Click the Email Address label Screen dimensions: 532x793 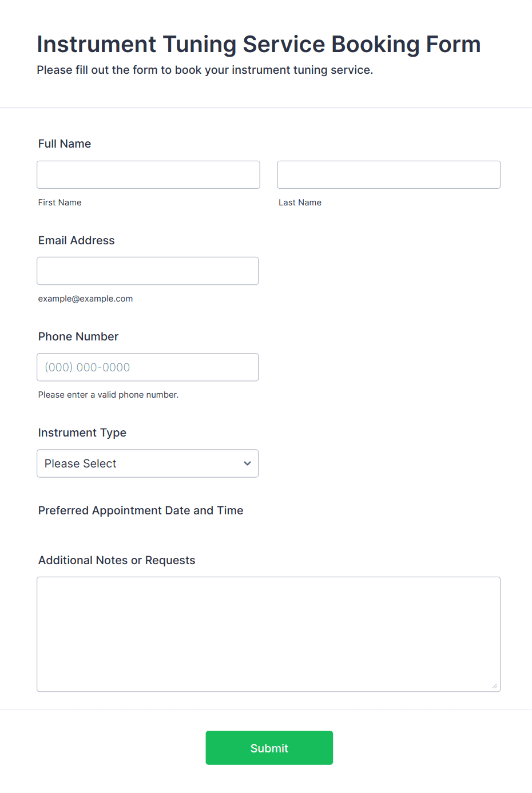tap(77, 240)
